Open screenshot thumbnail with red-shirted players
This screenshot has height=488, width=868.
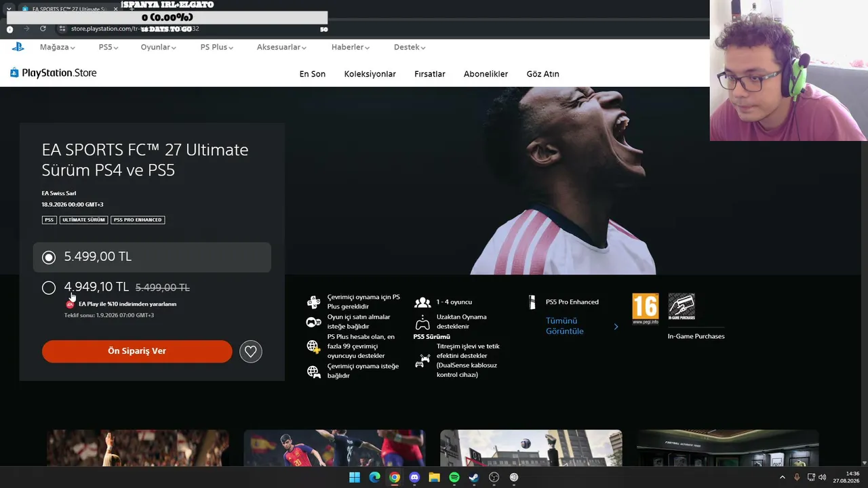[x=334, y=448]
